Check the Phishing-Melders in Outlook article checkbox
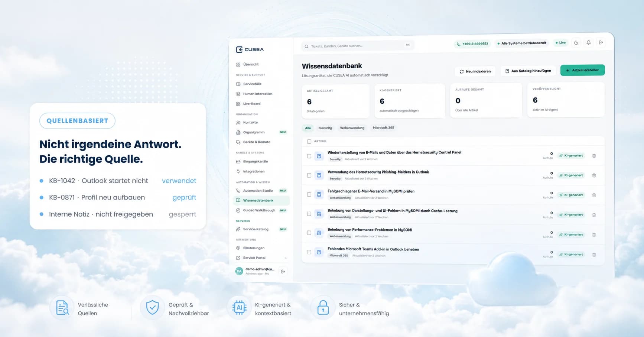 point(309,175)
